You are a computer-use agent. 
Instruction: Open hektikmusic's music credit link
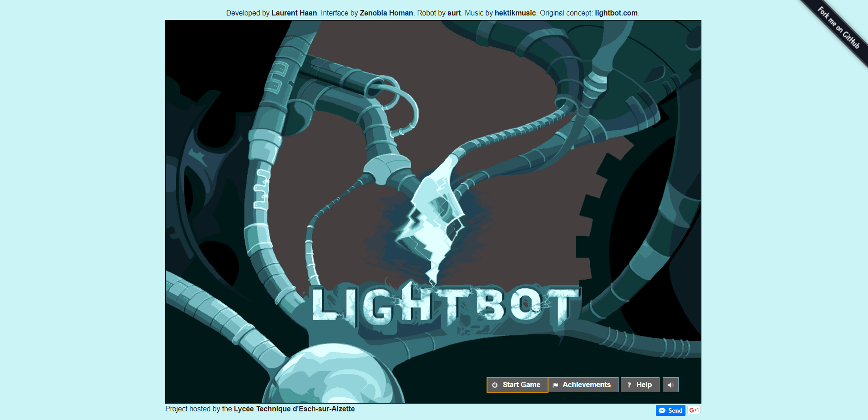515,13
